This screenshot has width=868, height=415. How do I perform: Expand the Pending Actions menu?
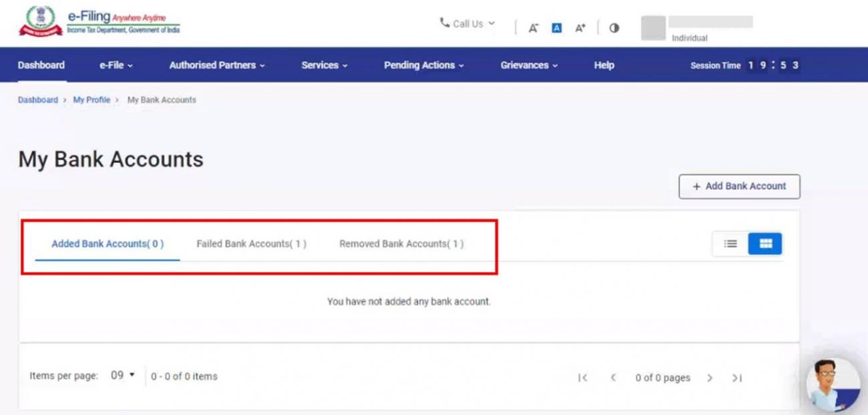tap(423, 65)
